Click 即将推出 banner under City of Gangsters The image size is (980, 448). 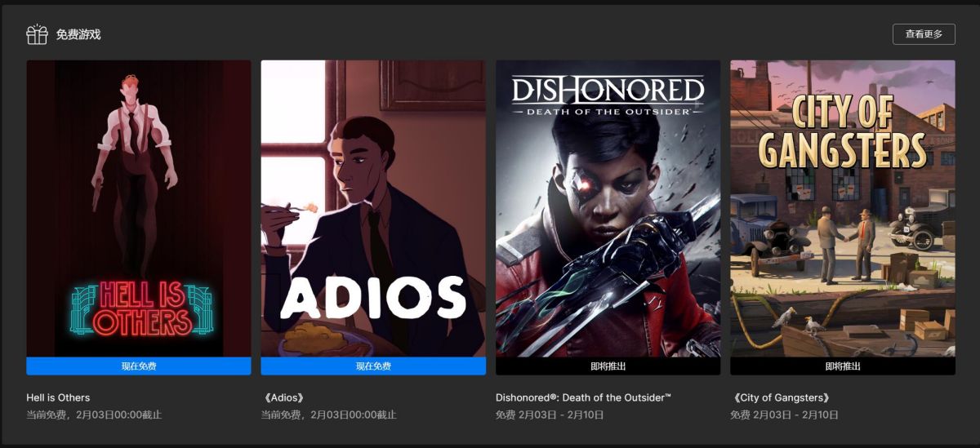tap(843, 366)
